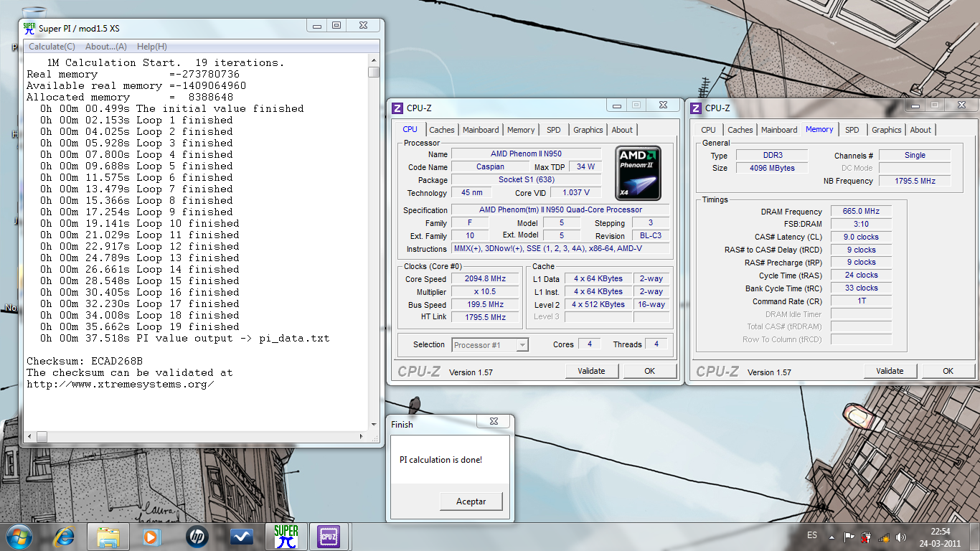
Task: Open About tab in right CPU-Z window
Action: pyautogui.click(x=920, y=130)
